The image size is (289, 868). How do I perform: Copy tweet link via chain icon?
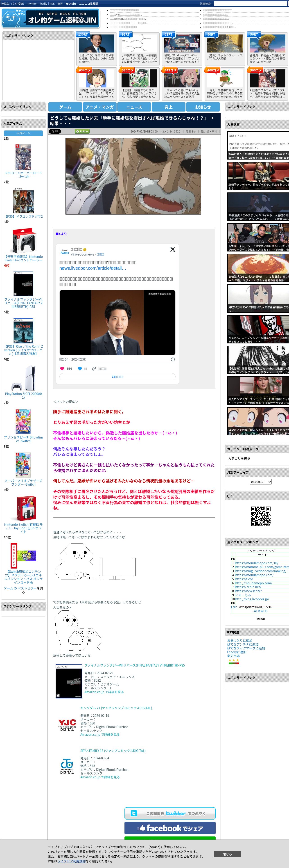(94, 369)
